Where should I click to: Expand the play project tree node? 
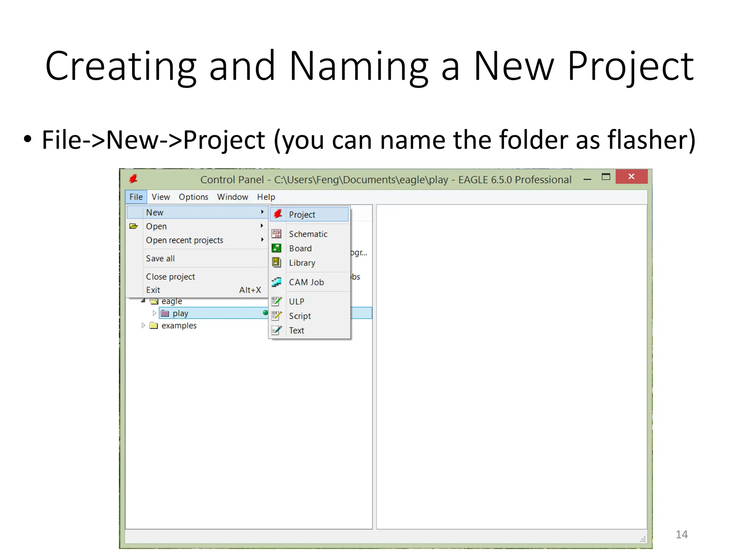coord(154,313)
